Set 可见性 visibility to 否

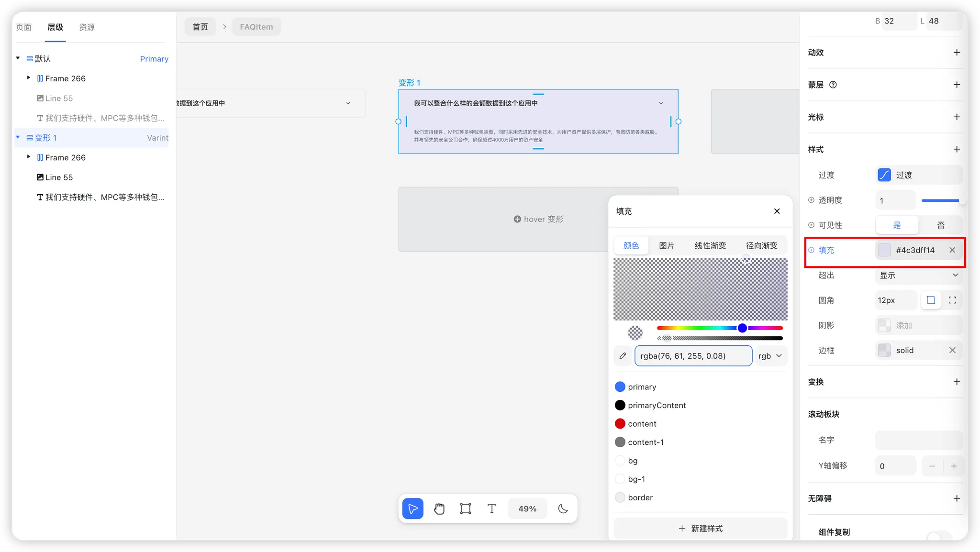pos(940,225)
